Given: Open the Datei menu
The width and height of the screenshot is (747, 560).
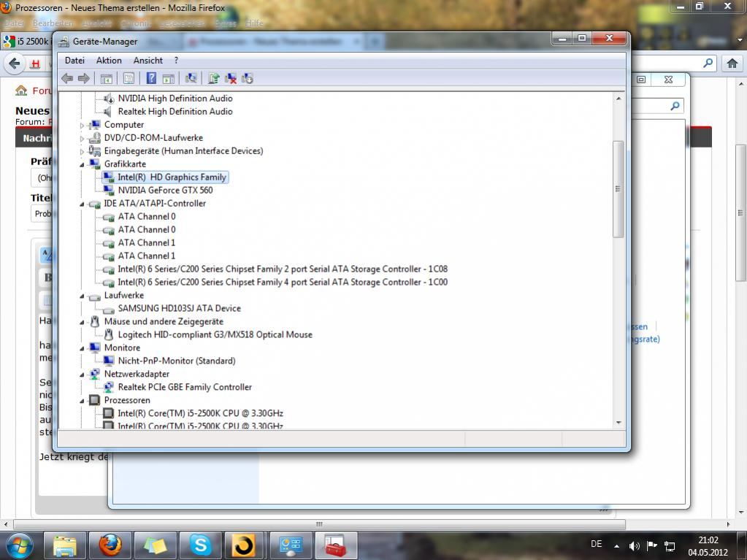Looking at the screenshot, I should [74, 61].
